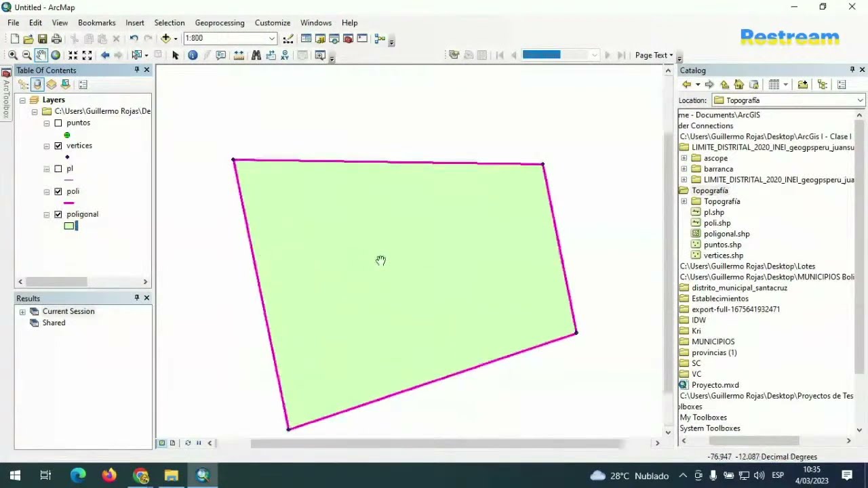Open the Catalog Location dropdown
Screen dimensions: 868x488
click(860, 100)
